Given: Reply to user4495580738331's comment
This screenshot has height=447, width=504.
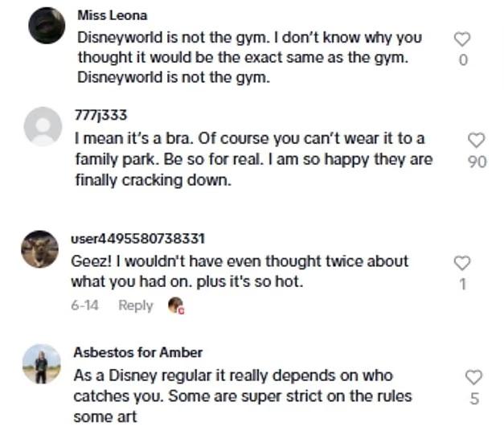Looking at the screenshot, I should click(135, 306).
